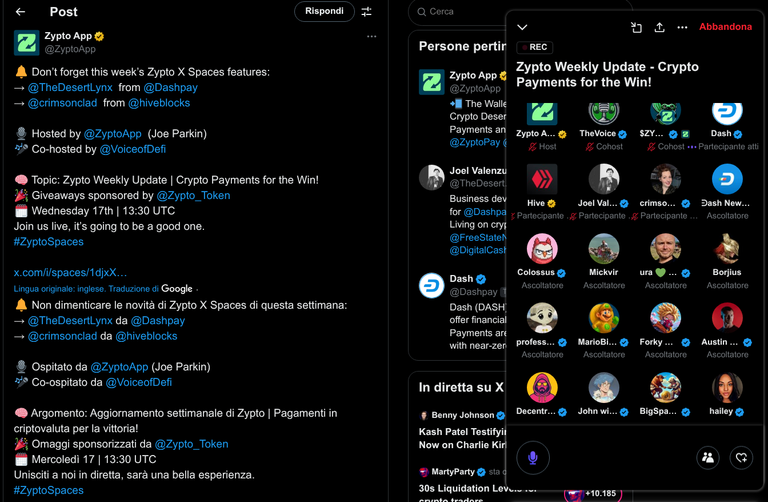Select Hive participant avatar

(x=542, y=179)
